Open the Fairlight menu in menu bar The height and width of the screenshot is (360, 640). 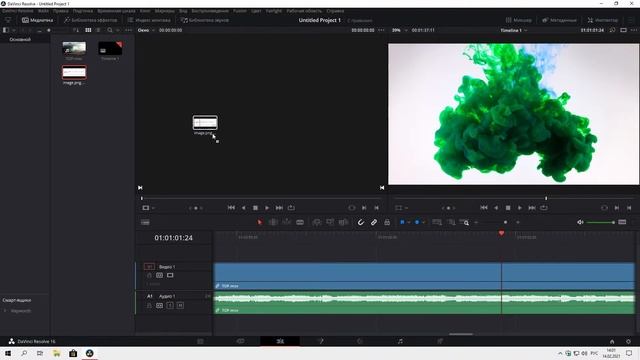point(273,11)
